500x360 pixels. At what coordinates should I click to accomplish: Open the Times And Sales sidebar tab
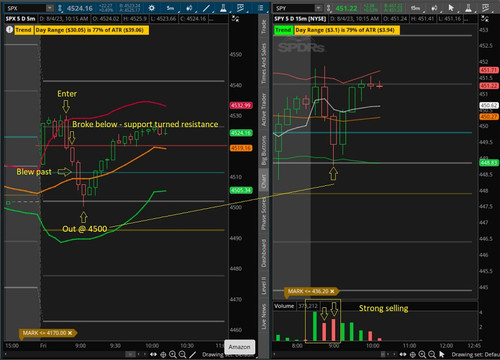click(264, 63)
